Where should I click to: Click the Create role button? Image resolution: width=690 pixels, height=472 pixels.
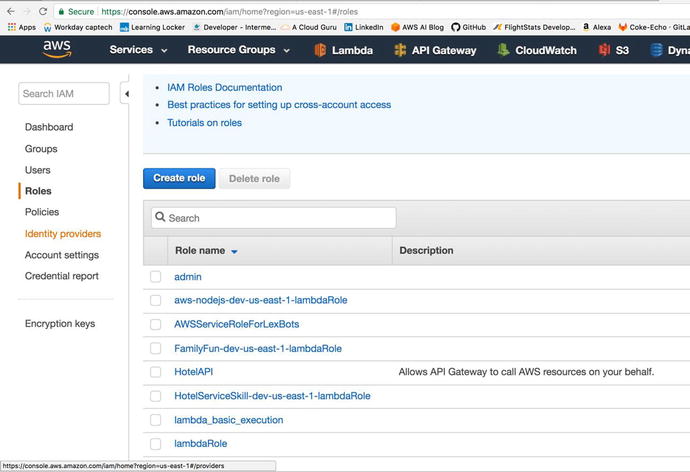click(179, 178)
